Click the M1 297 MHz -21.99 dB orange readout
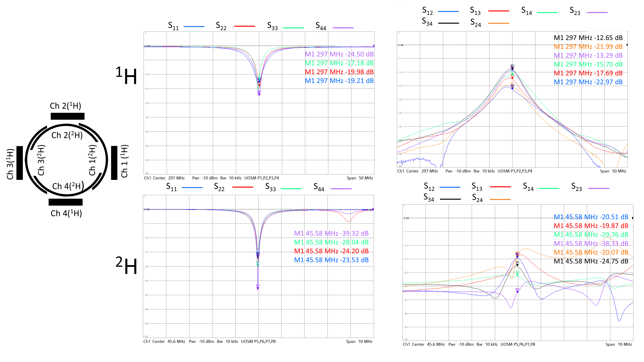 coord(588,47)
